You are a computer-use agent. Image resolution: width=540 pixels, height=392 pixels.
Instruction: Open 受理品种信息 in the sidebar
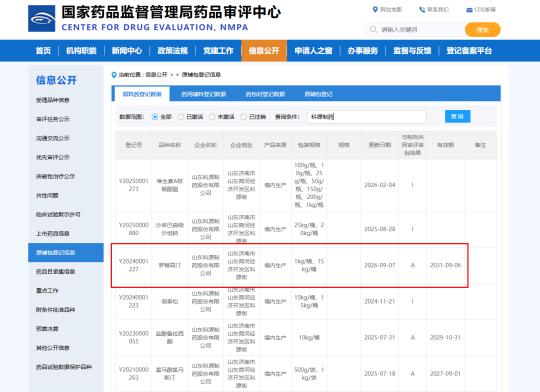coord(52,100)
